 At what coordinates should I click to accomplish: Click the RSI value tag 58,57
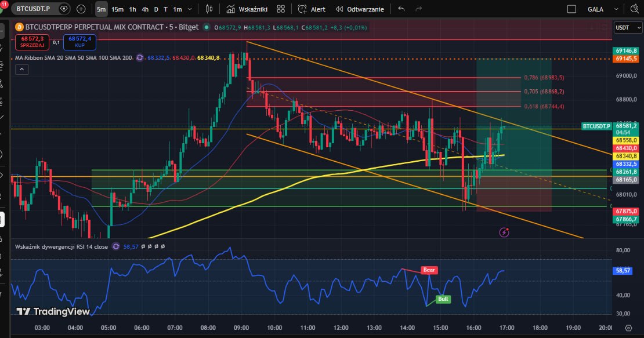(623, 270)
